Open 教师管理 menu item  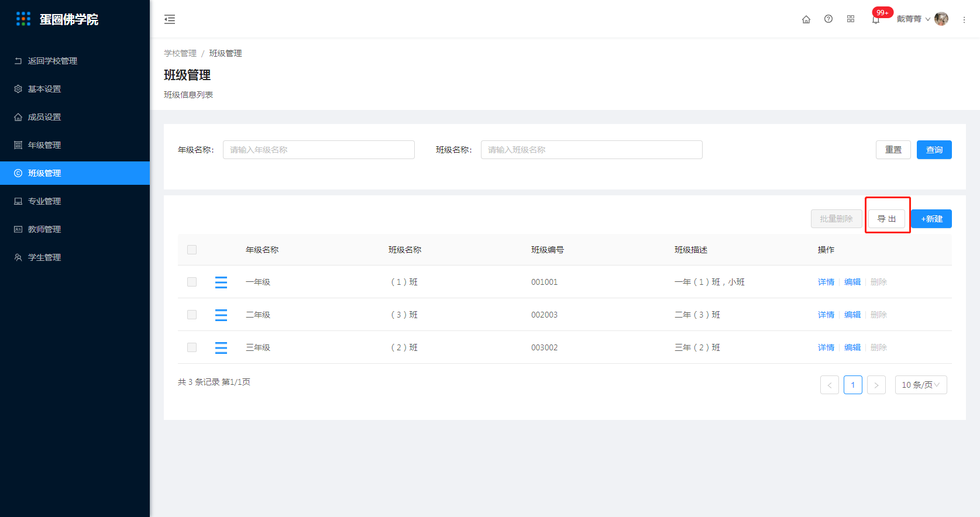75,229
